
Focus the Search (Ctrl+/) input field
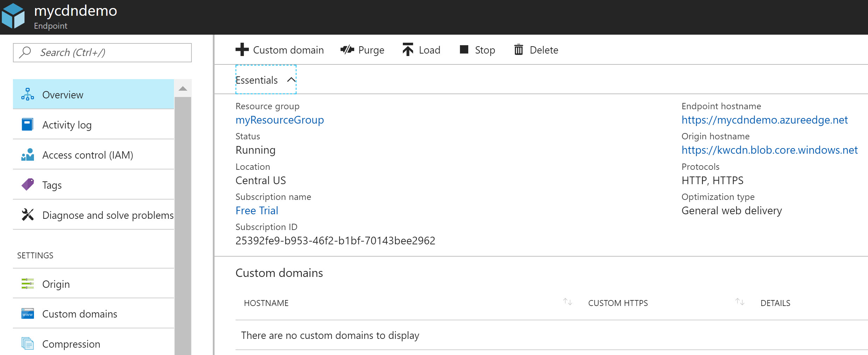(102, 53)
